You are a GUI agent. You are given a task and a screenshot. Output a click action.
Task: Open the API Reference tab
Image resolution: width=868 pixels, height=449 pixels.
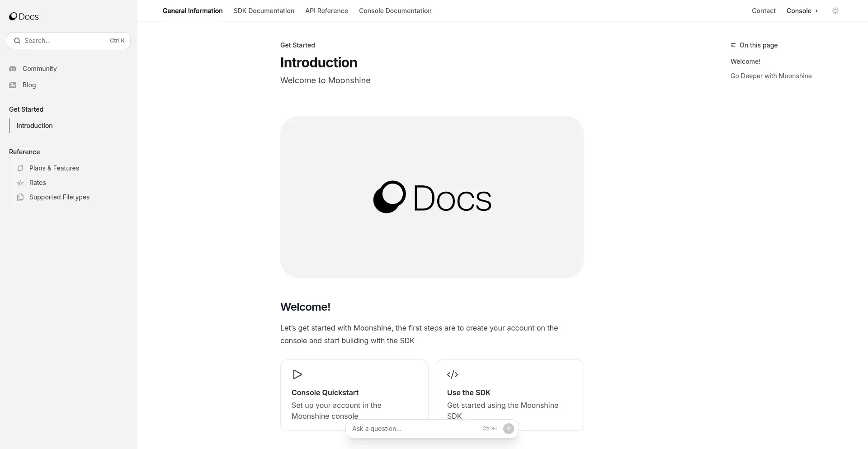[x=326, y=10]
